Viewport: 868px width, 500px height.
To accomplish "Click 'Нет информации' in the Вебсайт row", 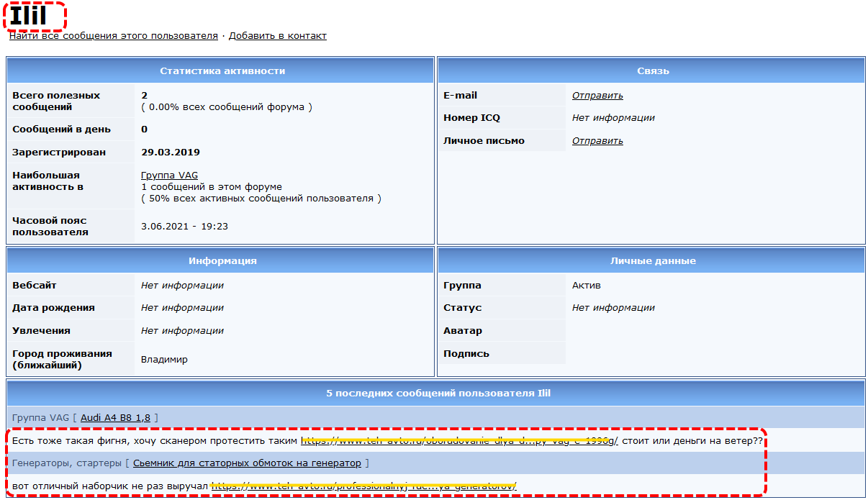I will point(182,285).
